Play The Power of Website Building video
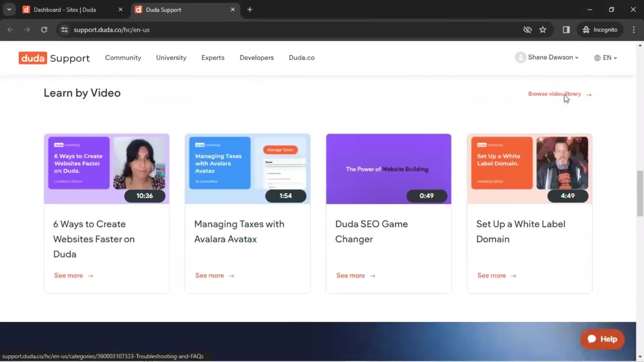Screen dimensions: 644x362 pos(388,169)
